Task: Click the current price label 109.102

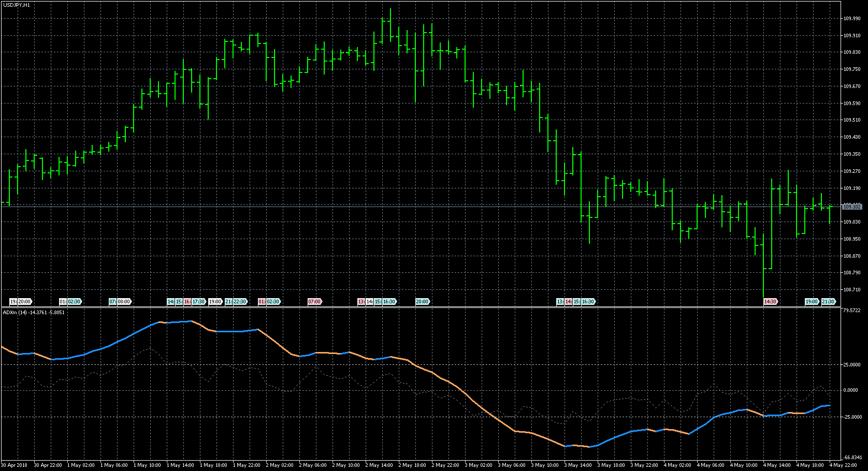Action: point(851,207)
